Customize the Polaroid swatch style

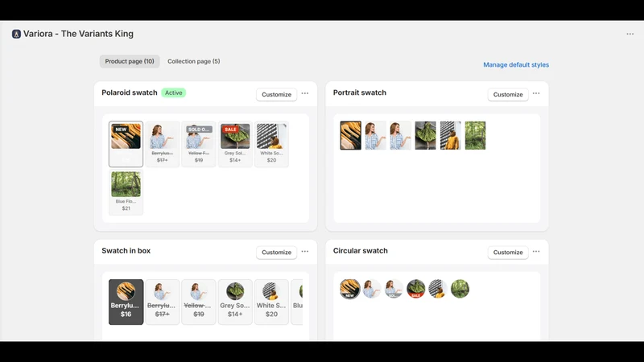tap(276, 94)
